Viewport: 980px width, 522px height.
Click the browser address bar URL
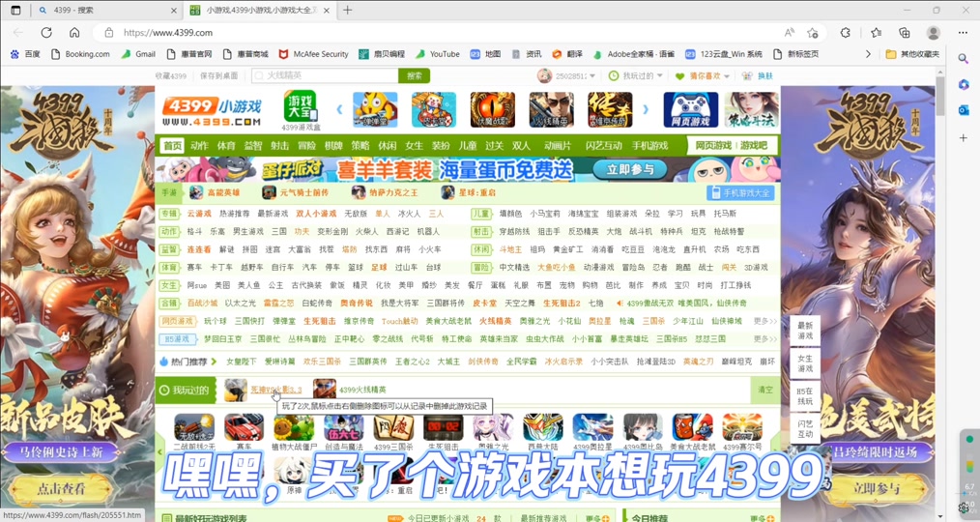pyautogui.click(x=168, y=33)
